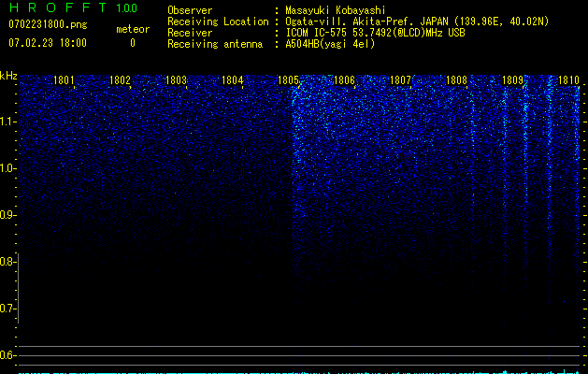Click the 0.7 kHz axis label
This screenshot has width=588, height=374.
(7, 309)
